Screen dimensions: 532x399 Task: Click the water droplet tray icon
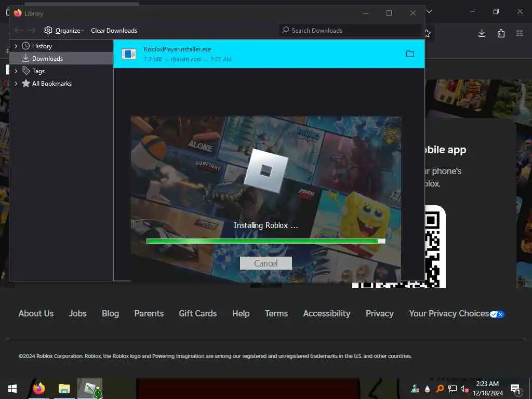click(427, 389)
